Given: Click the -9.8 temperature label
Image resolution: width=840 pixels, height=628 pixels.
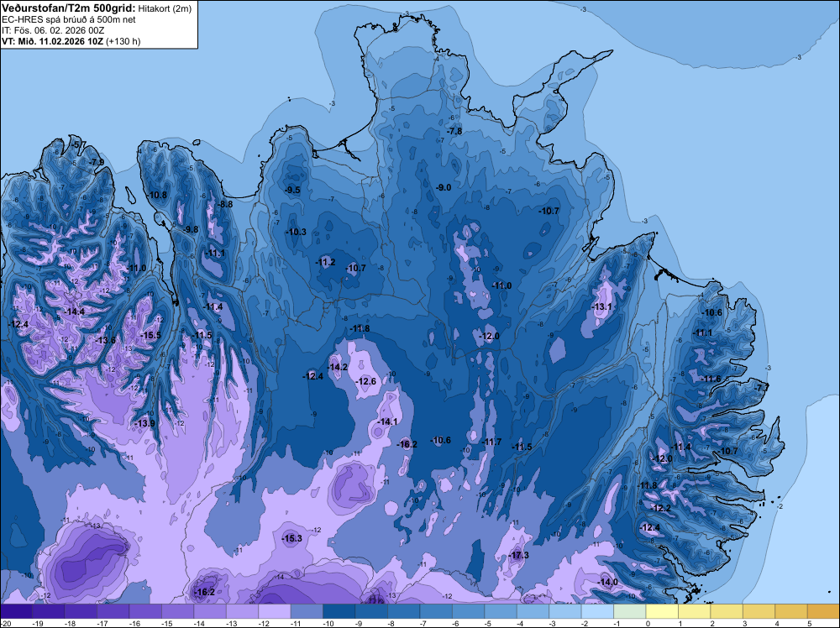Looking at the screenshot, I should pyautogui.click(x=192, y=230).
